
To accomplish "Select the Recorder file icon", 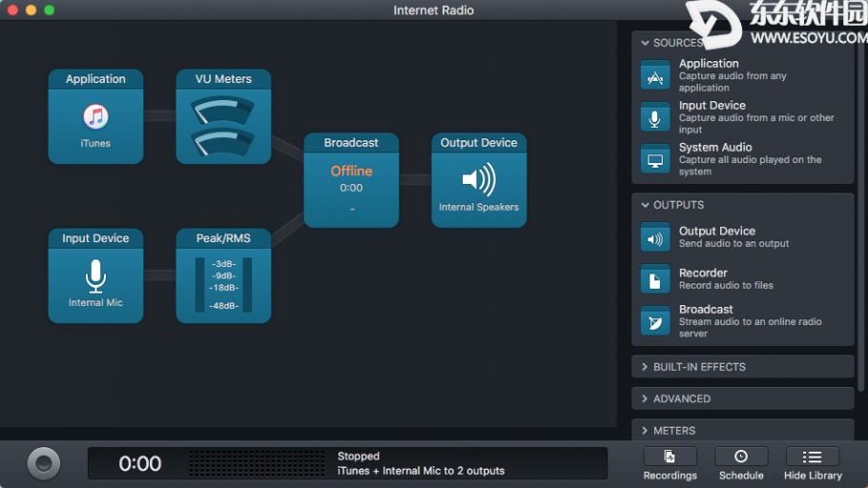I will [655, 279].
